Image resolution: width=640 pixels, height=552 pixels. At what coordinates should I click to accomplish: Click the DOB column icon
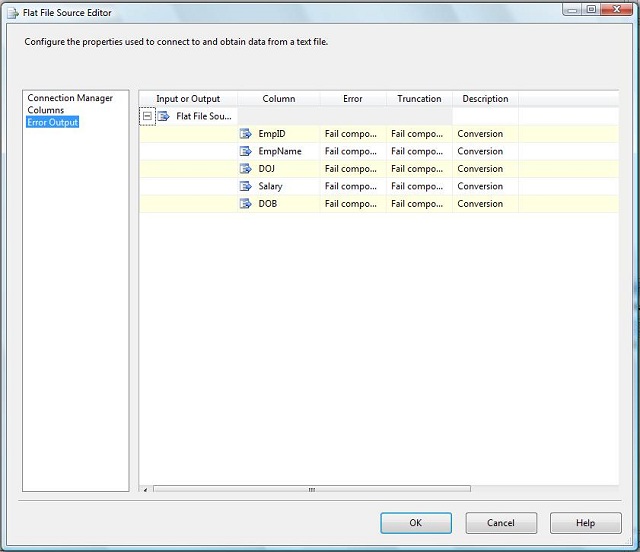[246, 204]
